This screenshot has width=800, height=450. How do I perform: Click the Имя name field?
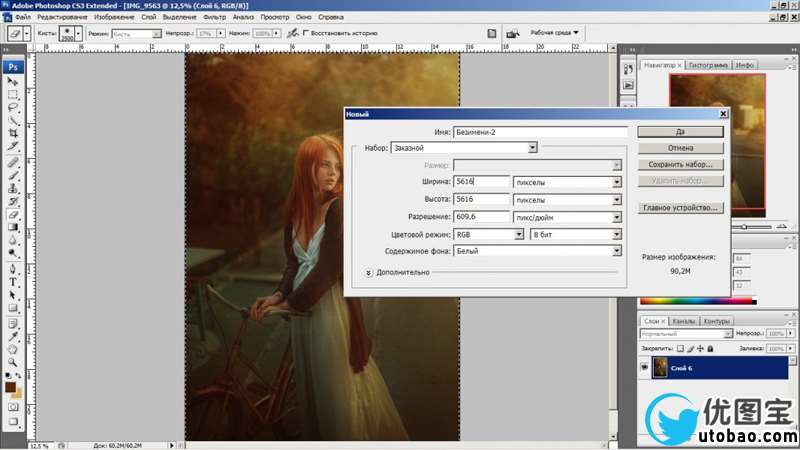pyautogui.click(x=540, y=132)
